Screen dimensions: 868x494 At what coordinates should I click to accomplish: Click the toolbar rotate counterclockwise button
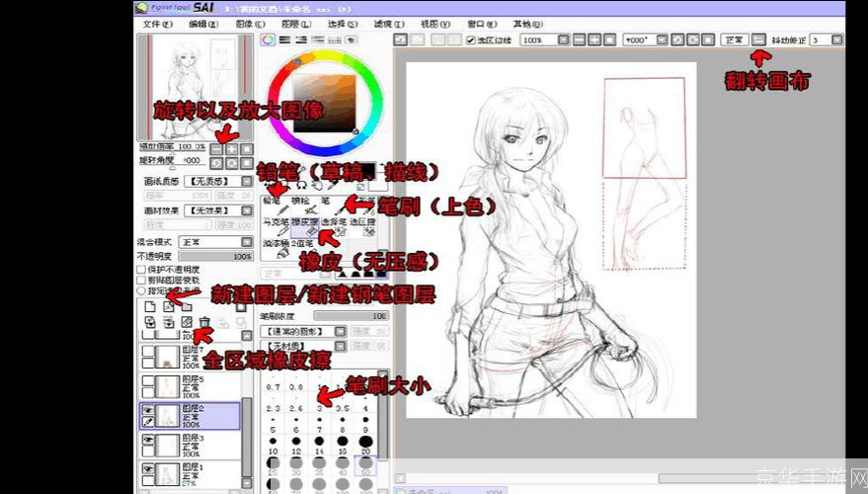click(x=677, y=40)
